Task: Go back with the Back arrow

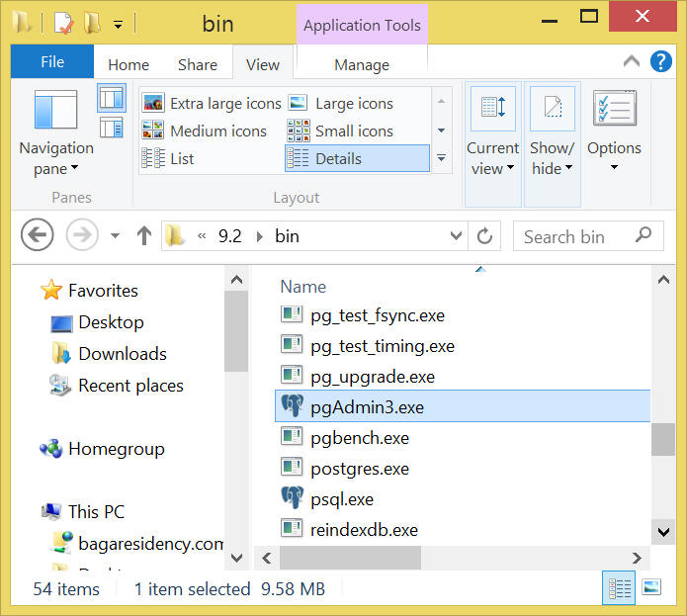Action: [x=38, y=235]
